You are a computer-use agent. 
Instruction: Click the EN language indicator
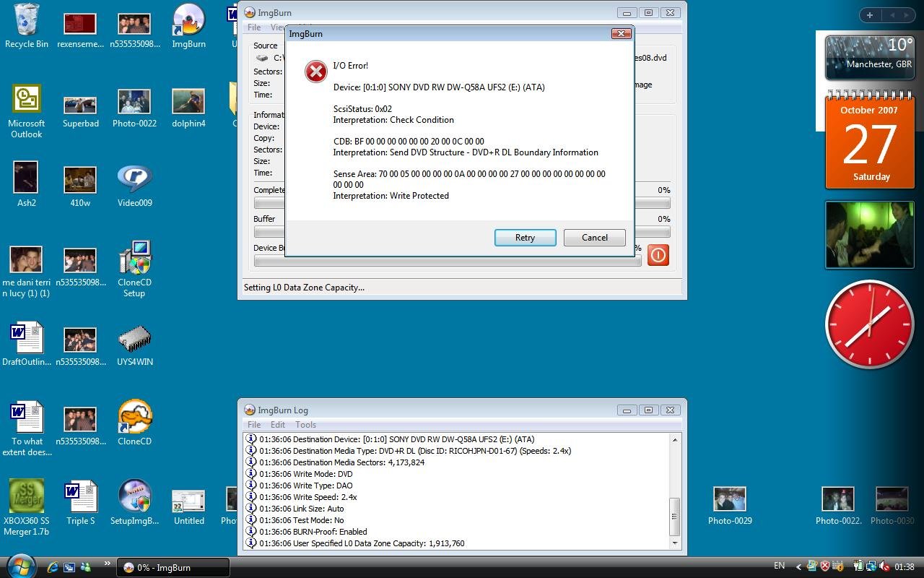[x=780, y=566]
